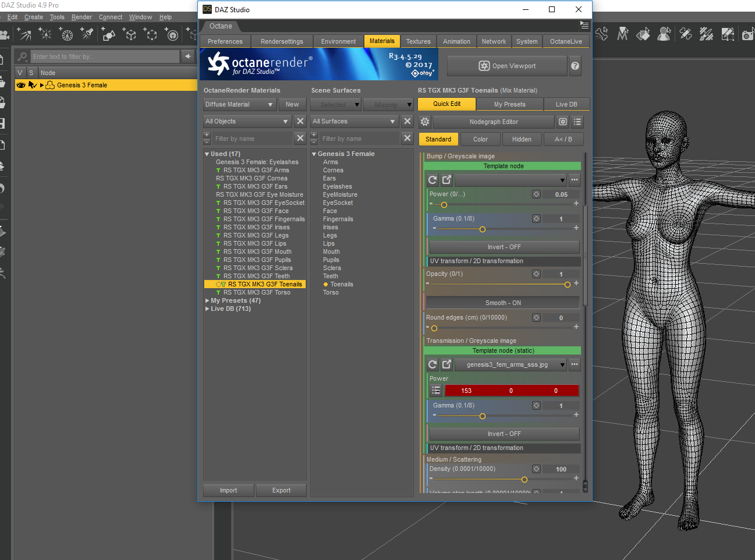Create new null object with cube-arrows icon

(130, 35)
